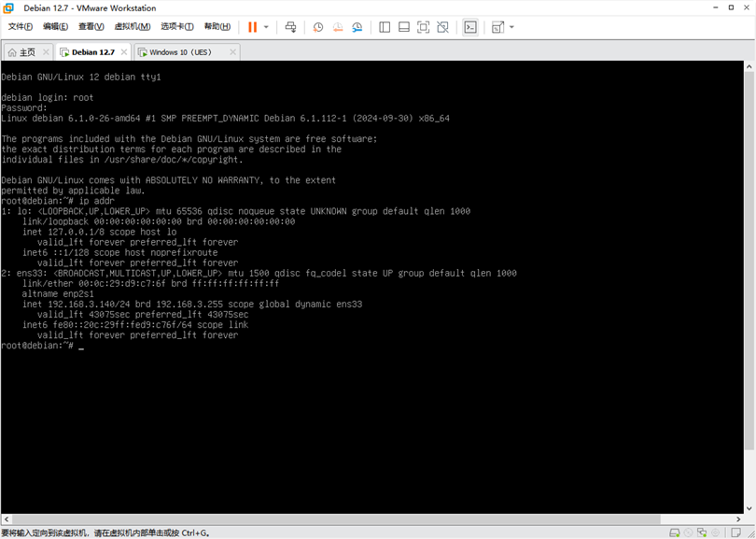Click the MAC address 00:0c:29:d9:c7:6f
The height and width of the screenshot is (539, 756).
coord(122,283)
